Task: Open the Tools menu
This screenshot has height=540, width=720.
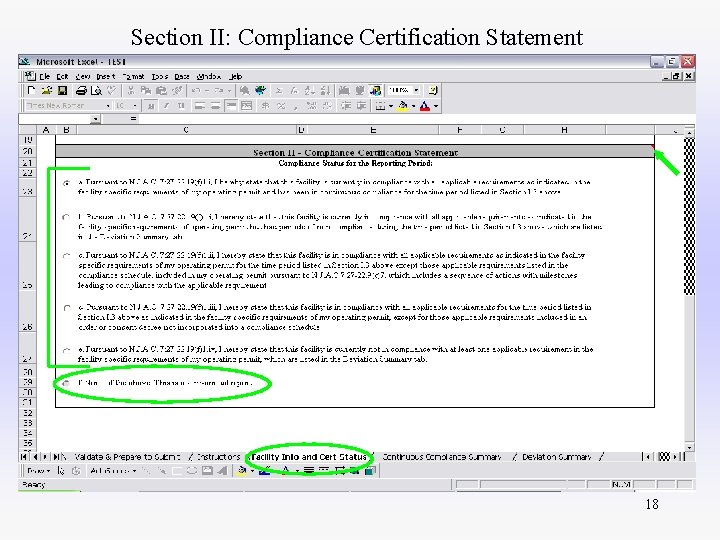Action: [x=160, y=77]
